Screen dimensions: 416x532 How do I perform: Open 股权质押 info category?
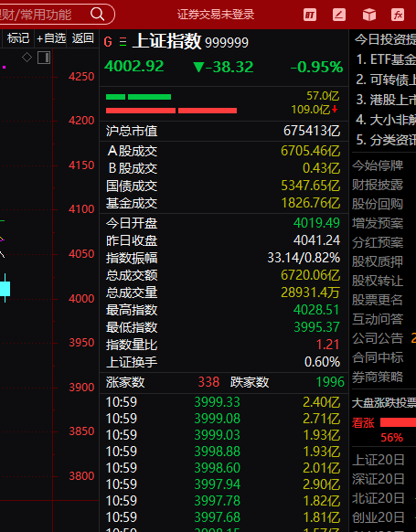tap(378, 261)
